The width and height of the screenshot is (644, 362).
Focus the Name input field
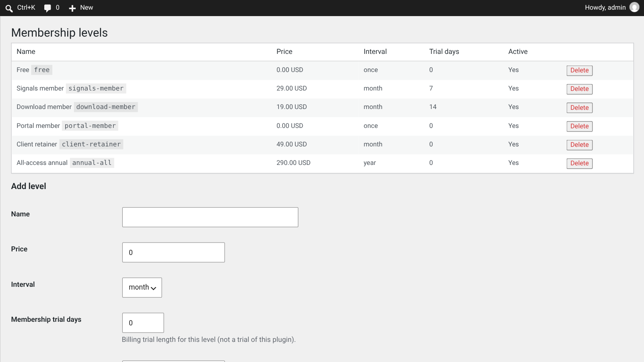coord(210,217)
